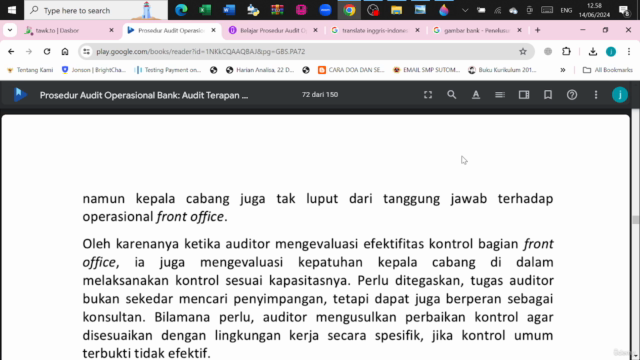
Task: Open text display options (A icon)
Action: pyautogui.click(x=476, y=95)
